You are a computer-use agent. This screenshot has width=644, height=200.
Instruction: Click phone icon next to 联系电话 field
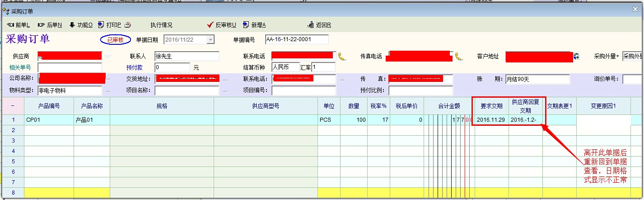coord(342,57)
